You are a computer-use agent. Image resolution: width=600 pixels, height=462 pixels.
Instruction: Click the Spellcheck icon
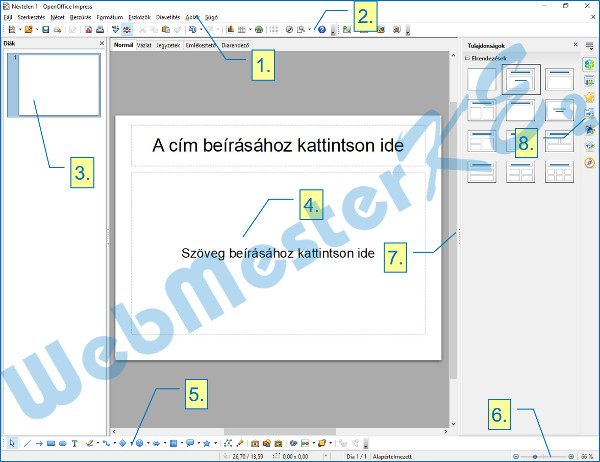pos(115,29)
